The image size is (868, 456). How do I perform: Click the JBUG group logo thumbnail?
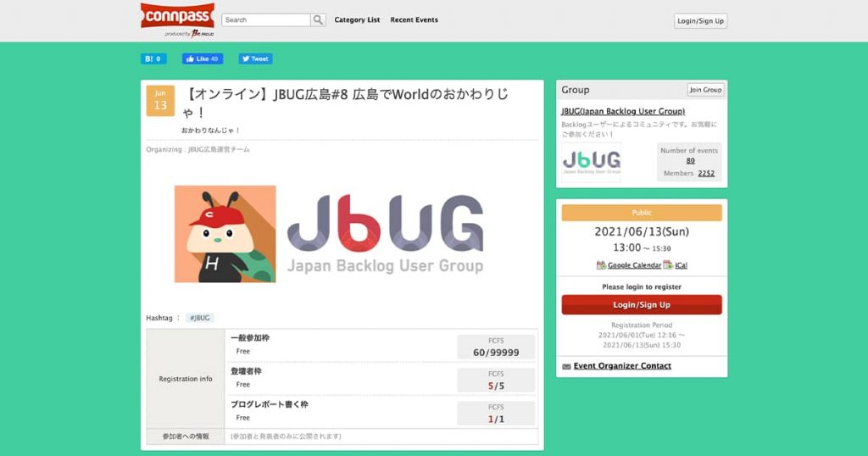point(591,162)
